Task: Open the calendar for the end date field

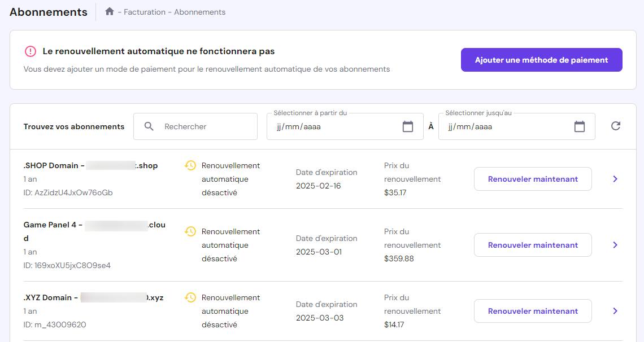Action: (x=580, y=126)
